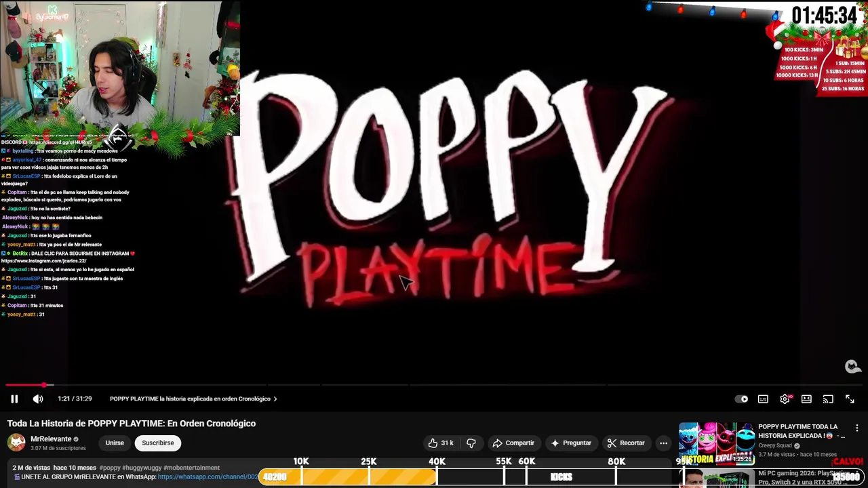
Task: Like the video (31 k)
Action: point(441,443)
